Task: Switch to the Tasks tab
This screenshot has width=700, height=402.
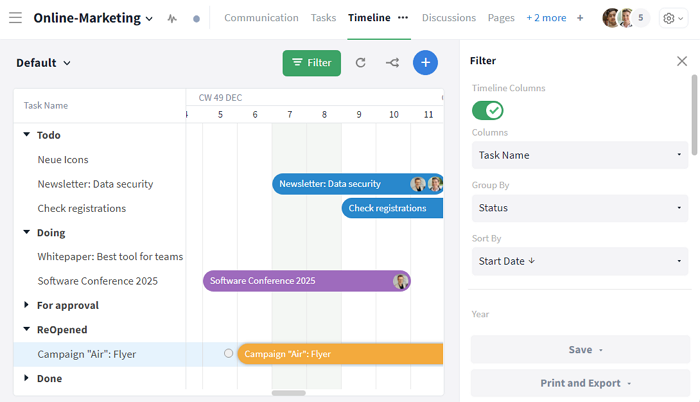Action: 323,18
